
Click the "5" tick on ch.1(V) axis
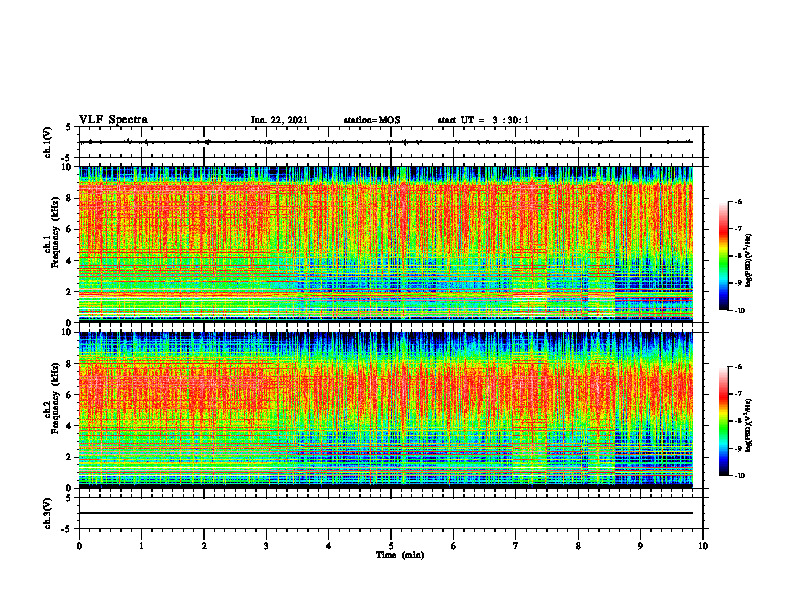coord(69,128)
